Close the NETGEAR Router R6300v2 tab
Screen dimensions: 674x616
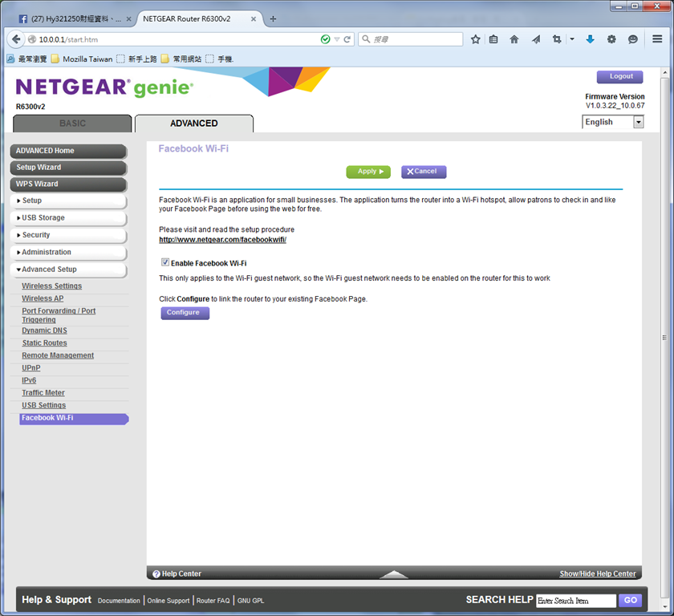[x=254, y=19]
